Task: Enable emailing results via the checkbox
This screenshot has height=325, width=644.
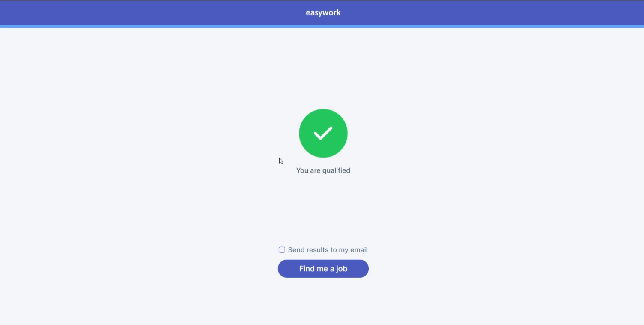Action: (x=282, y=250)
